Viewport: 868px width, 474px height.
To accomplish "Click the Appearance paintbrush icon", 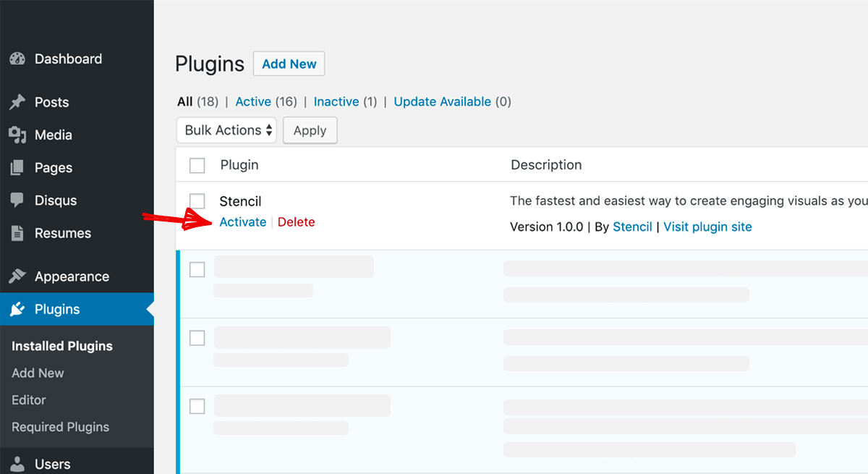I will 17,277.
